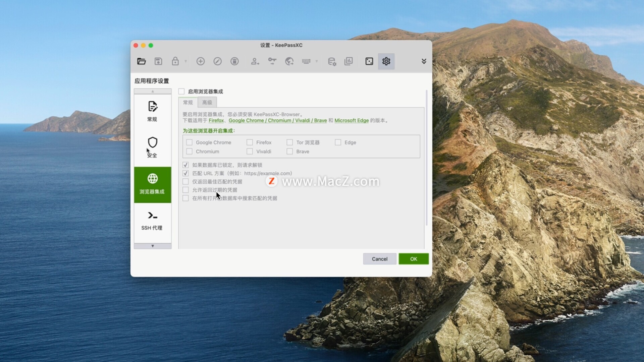Open the SSH Agent settings section
The height and width of the screenshot is (362, 644).
tap(152, 221)
